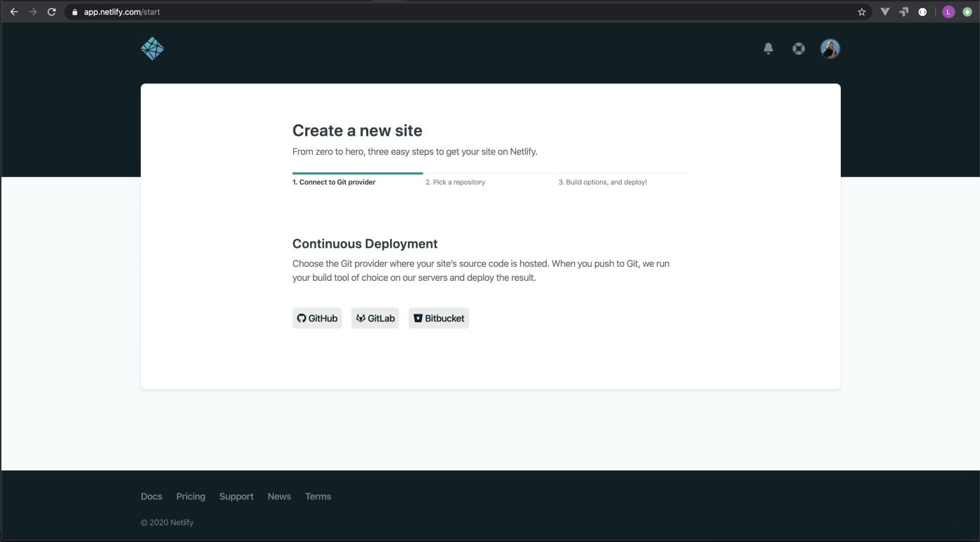The image size is (980, 542).
Task: Bookmark this page with the star icon
Action: pyautogui.click(x=862, y=12)
